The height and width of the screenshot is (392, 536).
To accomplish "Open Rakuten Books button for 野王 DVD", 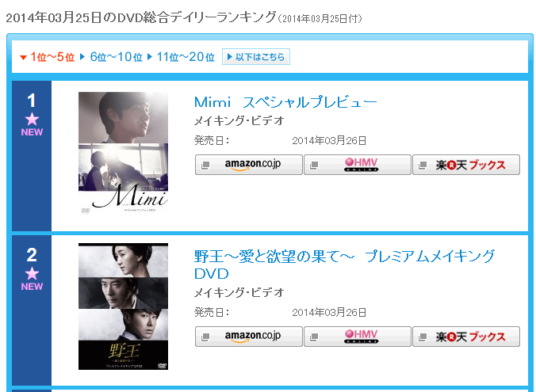I will tap(466, 337).
